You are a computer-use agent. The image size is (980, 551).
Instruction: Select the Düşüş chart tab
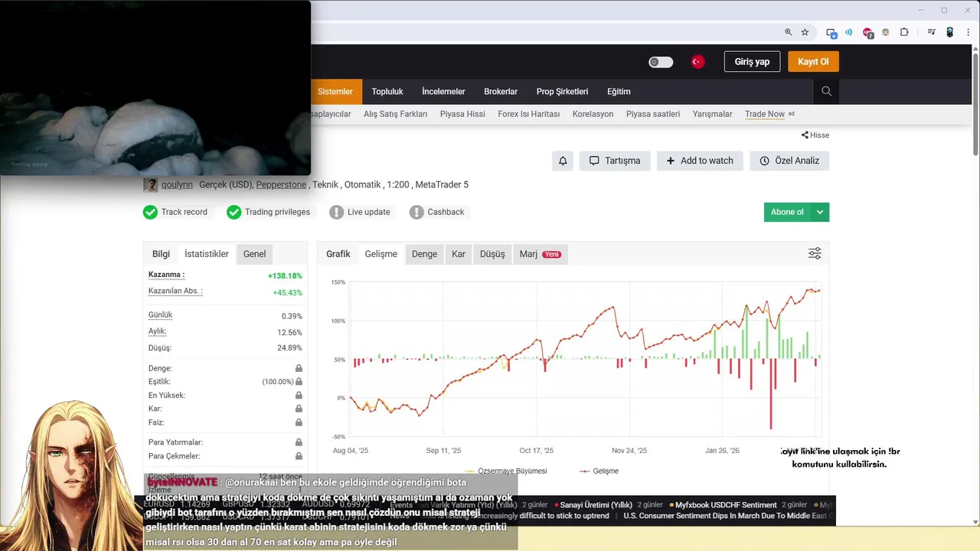[492, 254]
